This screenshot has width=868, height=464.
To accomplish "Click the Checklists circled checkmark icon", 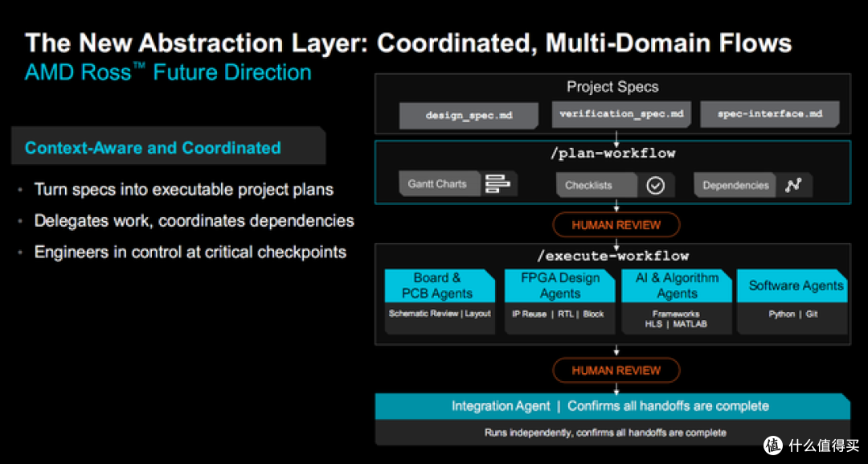I will (656, 186).
